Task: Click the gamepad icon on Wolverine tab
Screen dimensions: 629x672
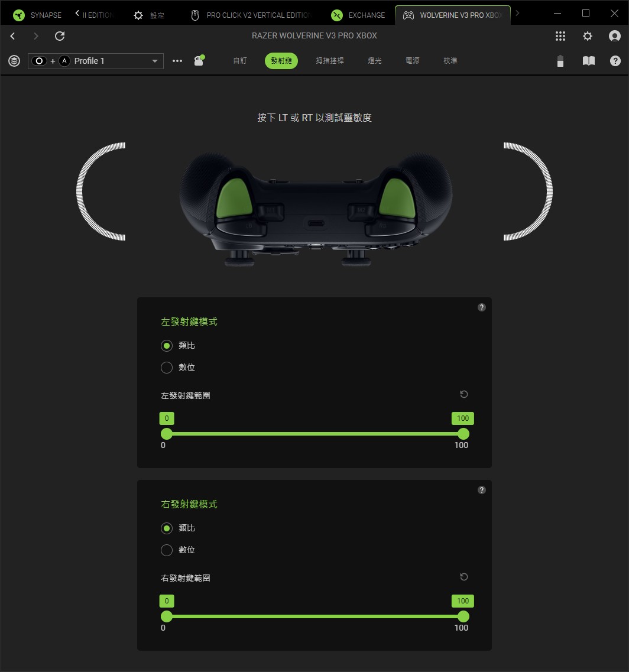Action: click(408, 15)
